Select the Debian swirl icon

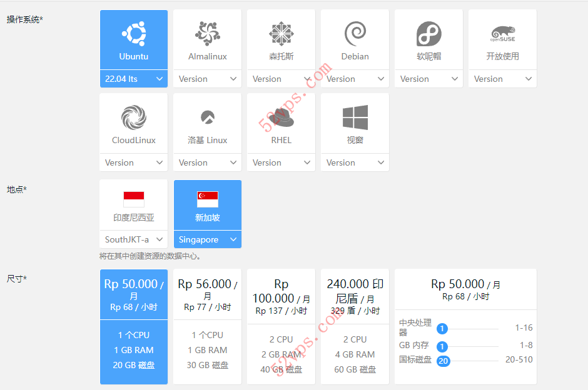(355, 34)
